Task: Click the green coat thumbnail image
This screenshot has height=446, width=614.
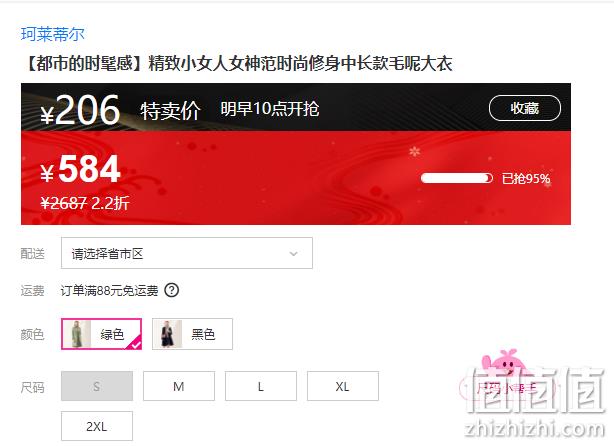Action: (x=77, y=334)
